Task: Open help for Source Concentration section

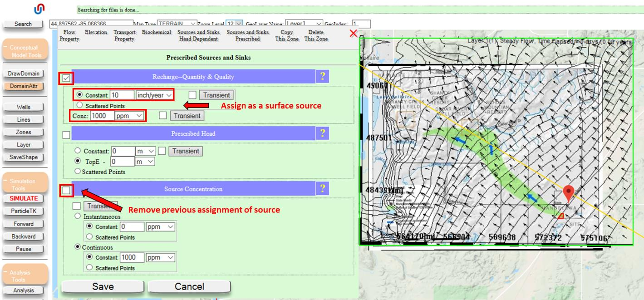Action: pyautogui.click(x=322, y=188)
